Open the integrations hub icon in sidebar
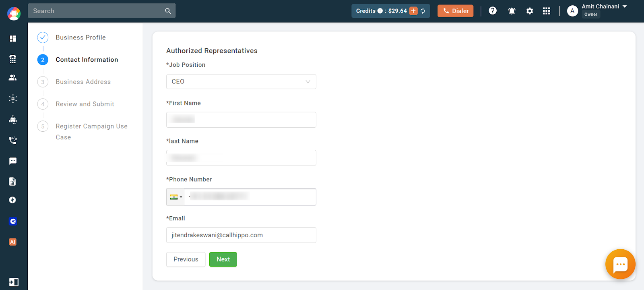This screenshot has width=644, height=290. (x=13, y=99)
